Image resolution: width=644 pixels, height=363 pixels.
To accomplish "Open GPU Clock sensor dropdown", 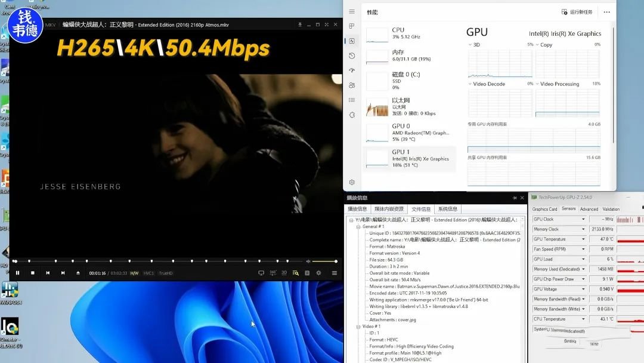I will click(x=583, y=219).
